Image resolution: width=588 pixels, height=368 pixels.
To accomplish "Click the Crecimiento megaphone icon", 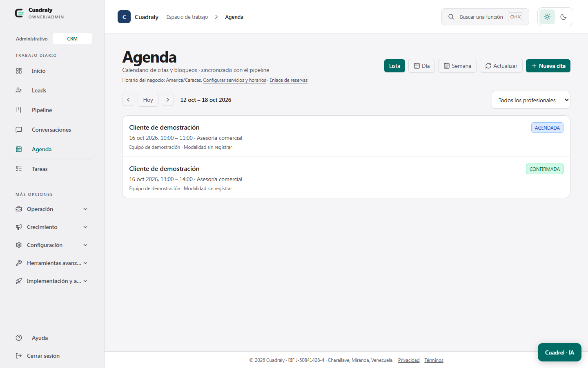I will (19, 227).
